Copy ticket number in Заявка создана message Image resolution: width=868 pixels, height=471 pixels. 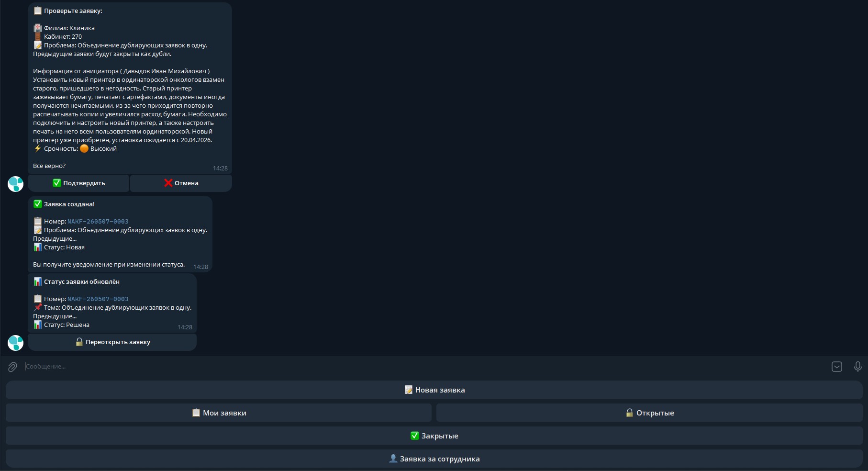tap(98, 222)
